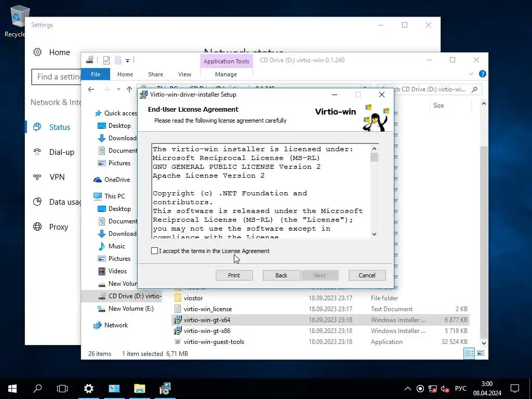The width and height of the screenshot is (532, 399).
Task: Click the virtio-win-guest-tools application icon
Action: (x=178, y=342)
